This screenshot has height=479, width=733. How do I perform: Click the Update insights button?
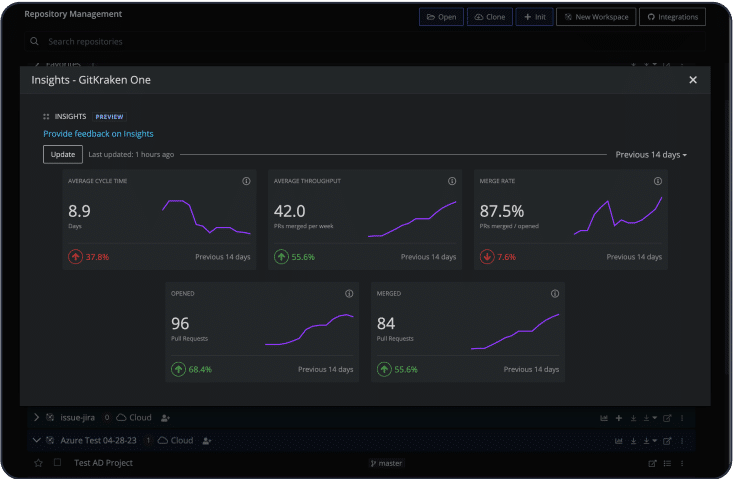[x=63, y=154]
